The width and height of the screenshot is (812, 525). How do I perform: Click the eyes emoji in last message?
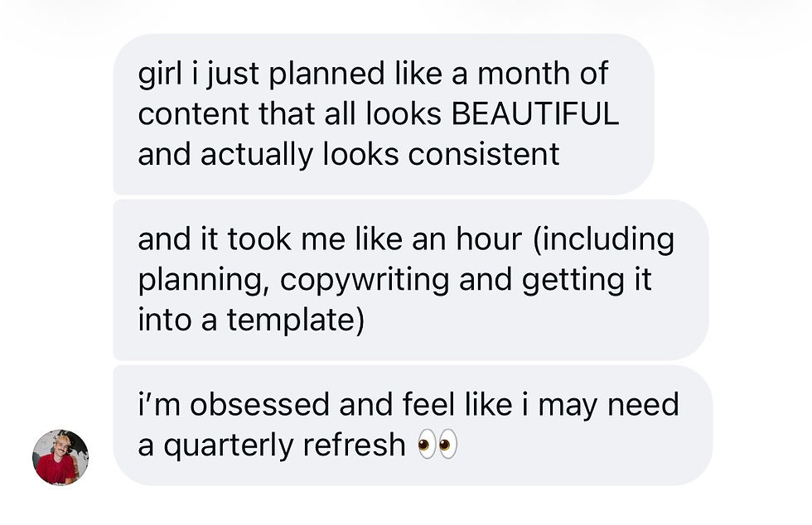click(437, 444)
